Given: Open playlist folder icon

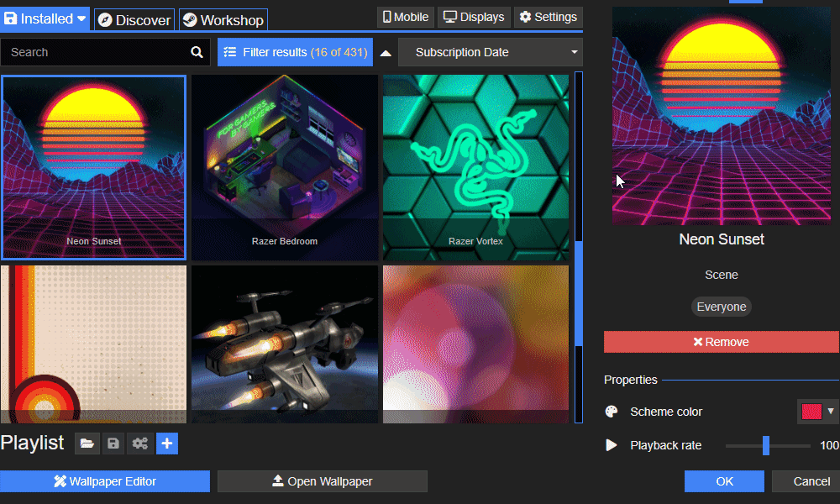Looking at the screenshot, I should point(87,444).
